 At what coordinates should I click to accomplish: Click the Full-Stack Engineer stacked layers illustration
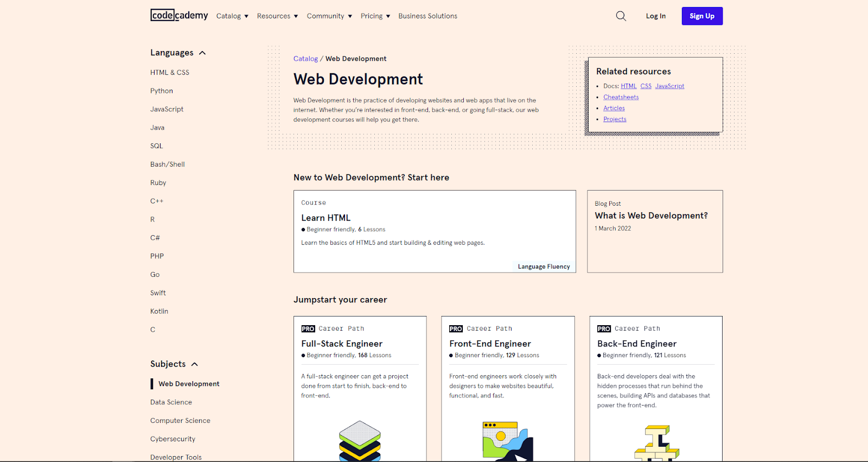pos(360,441)
